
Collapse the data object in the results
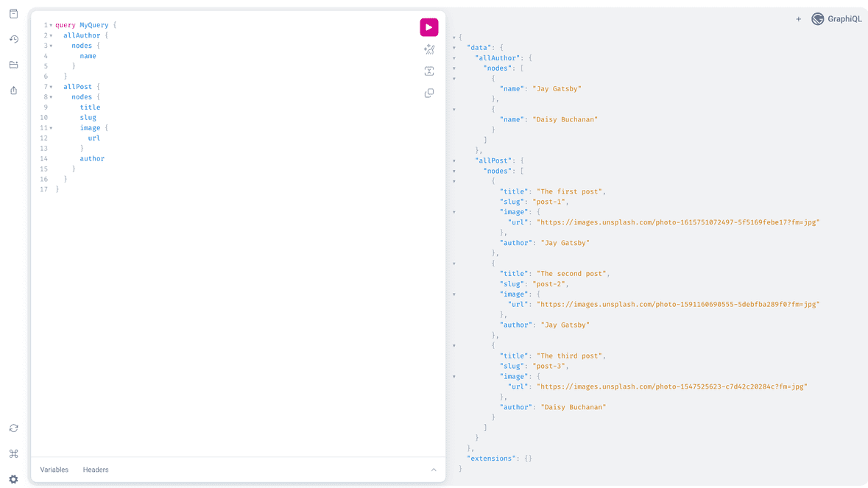click(x=454, y=46)
